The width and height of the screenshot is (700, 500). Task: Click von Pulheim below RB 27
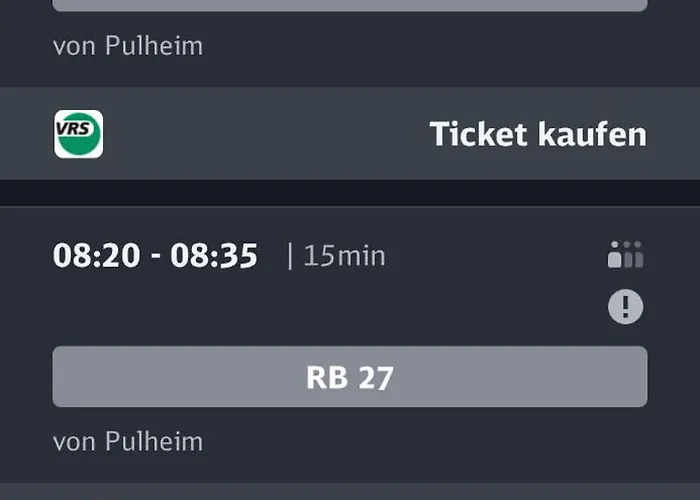coord(127,441)
